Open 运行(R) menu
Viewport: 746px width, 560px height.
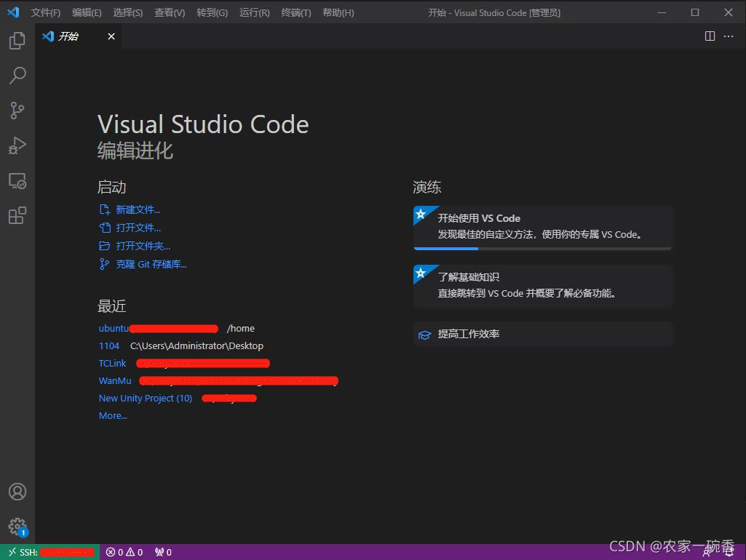point(254,13)
